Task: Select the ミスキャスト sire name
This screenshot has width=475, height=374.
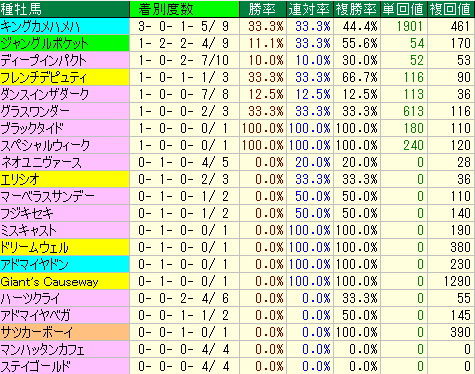Action: 29,230
